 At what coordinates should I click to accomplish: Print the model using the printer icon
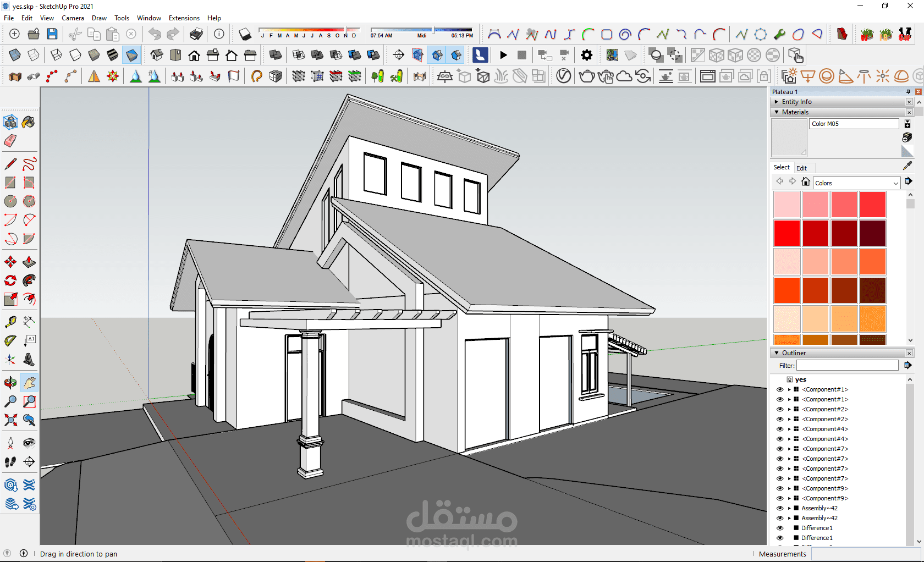196,34
